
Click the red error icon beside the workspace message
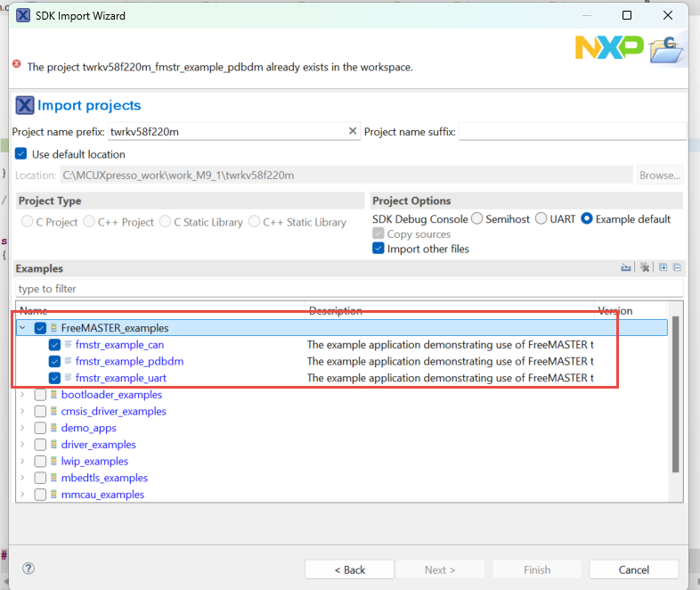coord(17,64)
